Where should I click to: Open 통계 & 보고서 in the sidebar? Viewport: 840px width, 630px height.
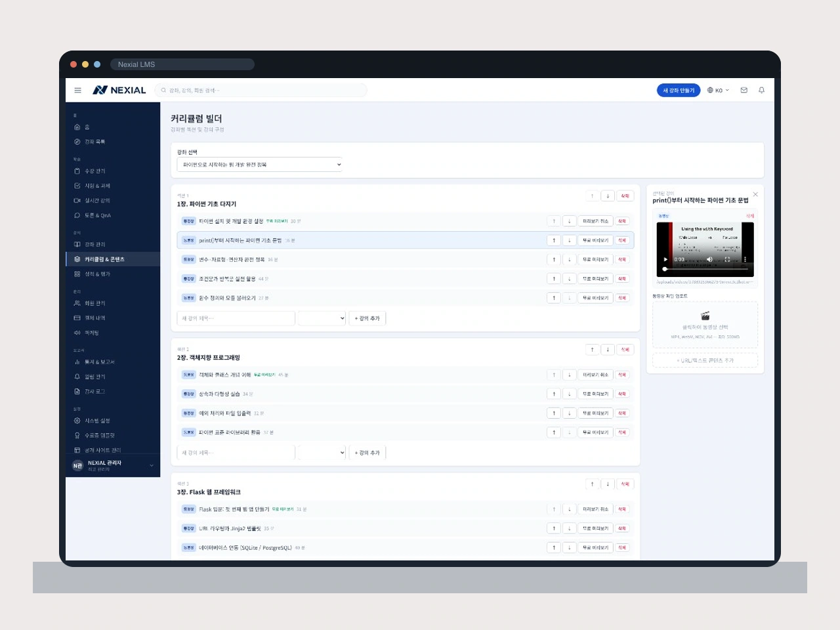pyautogui.click(x=113, y=362)
